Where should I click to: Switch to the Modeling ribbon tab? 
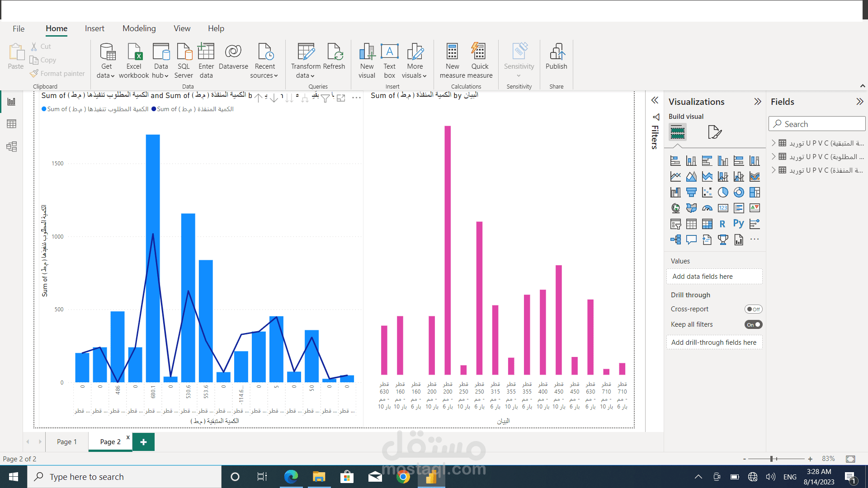139,28
